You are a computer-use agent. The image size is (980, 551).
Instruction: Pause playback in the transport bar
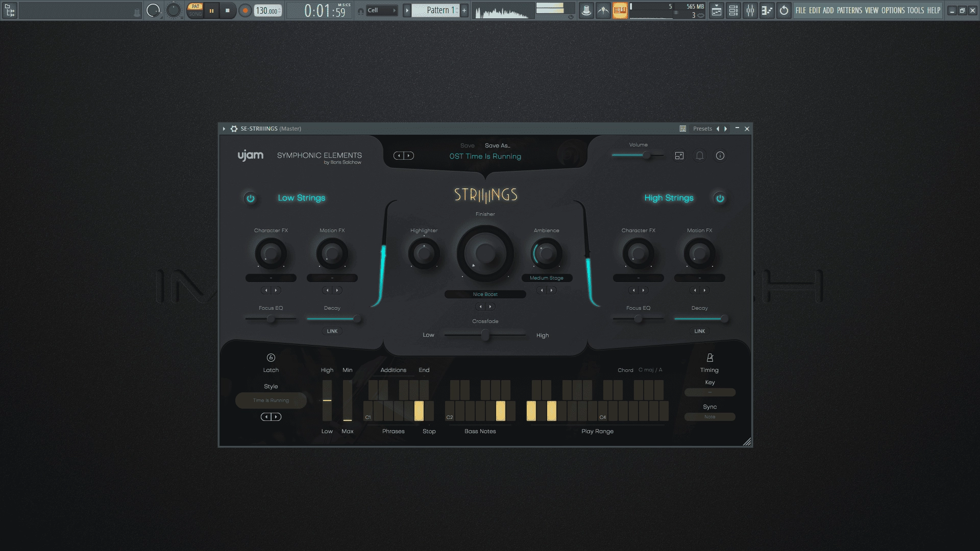tap(212, 10)
